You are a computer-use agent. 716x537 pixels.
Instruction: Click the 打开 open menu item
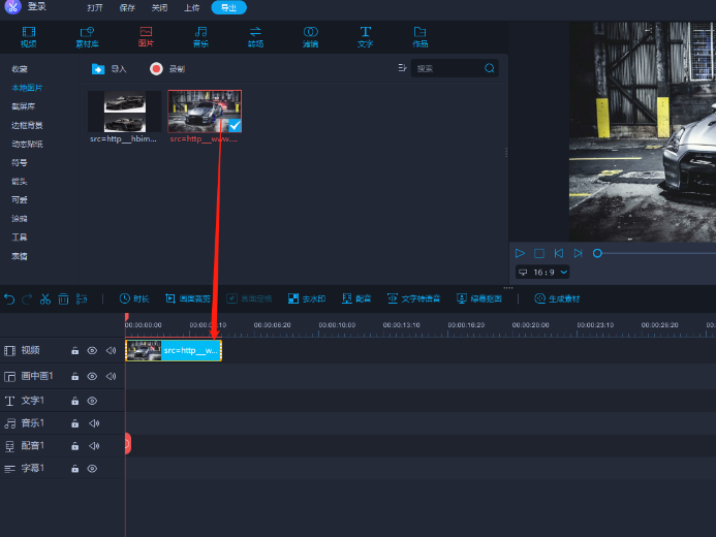click(95, 7)
